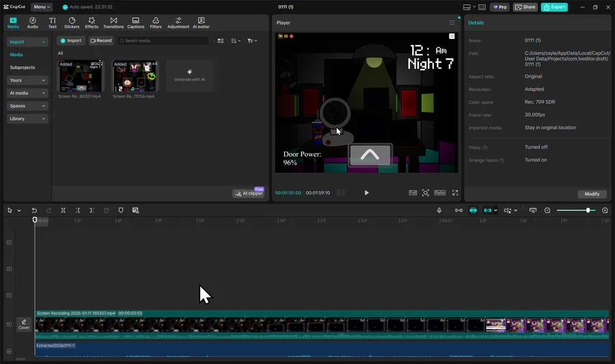Zoom in on the timeline
Image resolution: width=615 pixels, height=364 pixels.
click(605, 210)
